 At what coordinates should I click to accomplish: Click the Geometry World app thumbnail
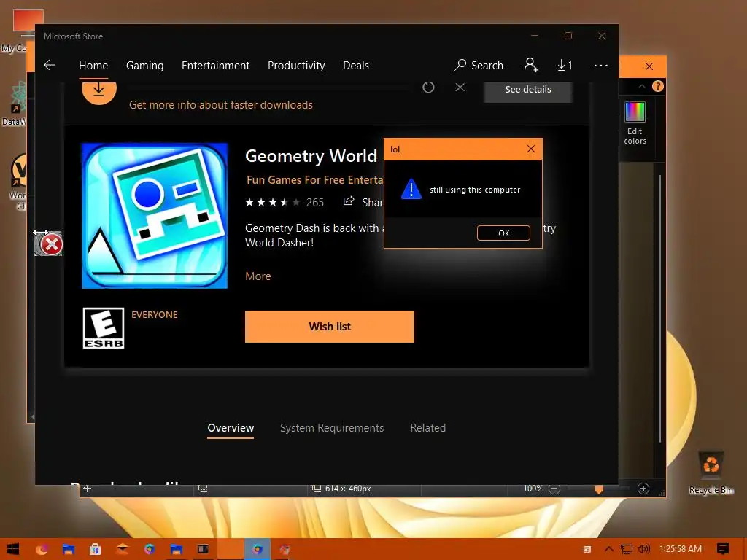coord(155,216)
